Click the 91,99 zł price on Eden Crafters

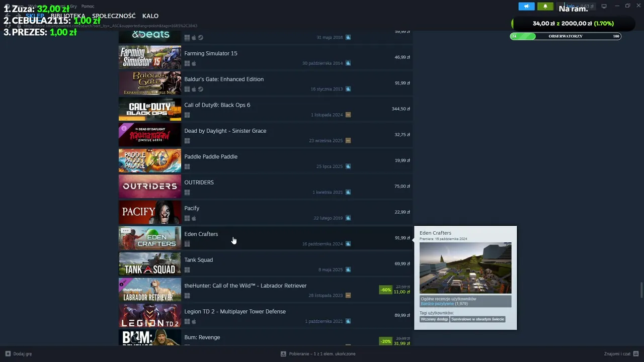(x=403, y=238)
